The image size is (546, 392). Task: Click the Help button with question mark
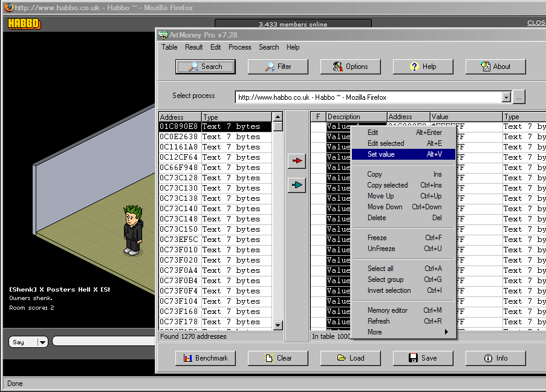pos(423,67)
